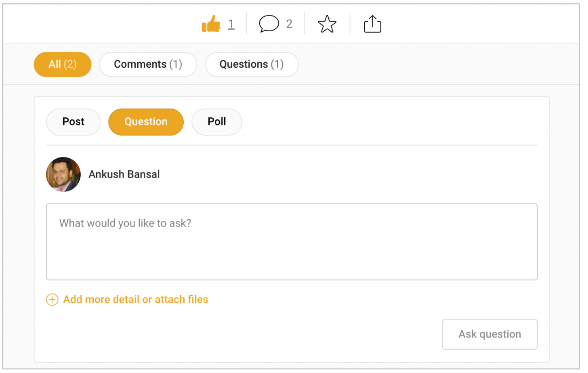
Task: Click the comment count number 2
Action: click(x=289, y=24)
